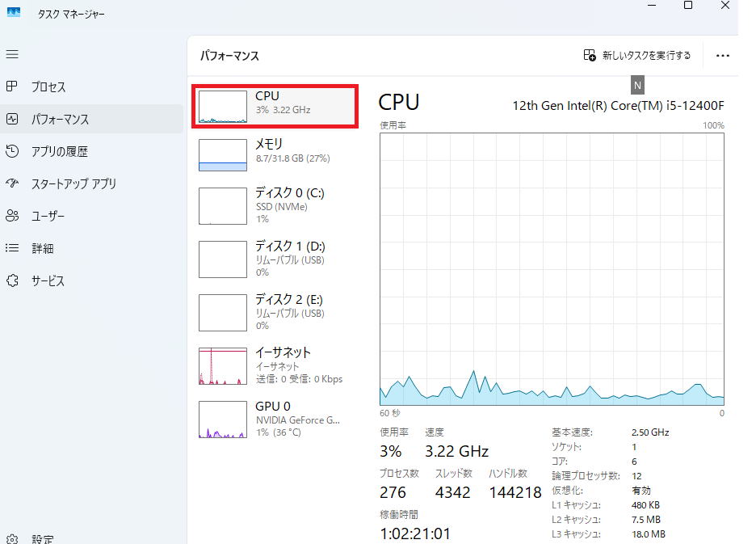Select the CPU performance item

pos(275,105)
